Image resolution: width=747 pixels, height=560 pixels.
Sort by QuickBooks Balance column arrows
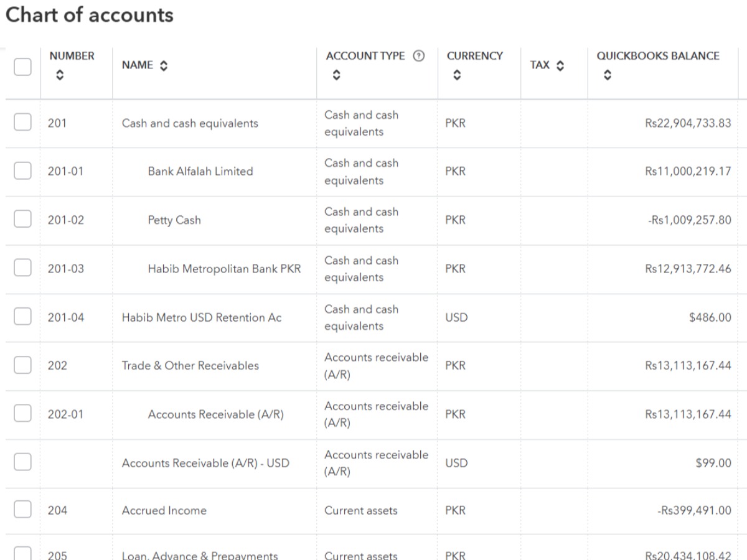pyautogui.click(x=607, y=75)
